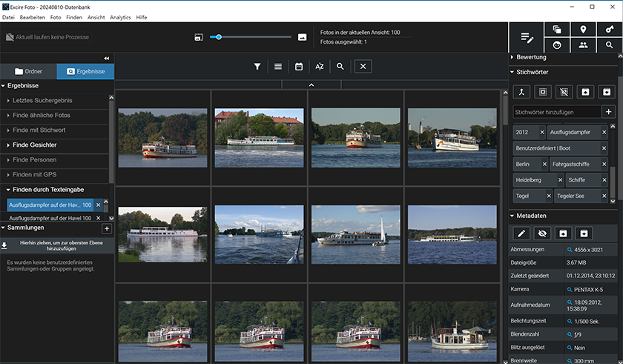Click the key keyword search icon
The height and width of the screenshot is (364, 623).
609,30
